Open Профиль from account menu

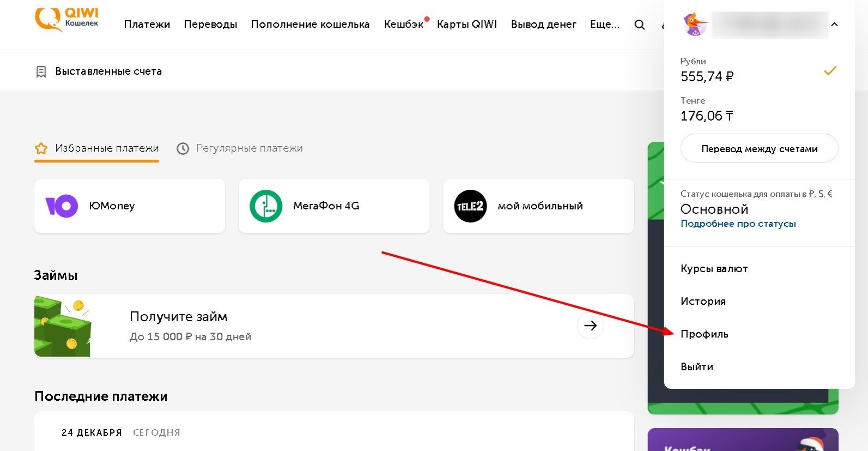click(704, 334)
